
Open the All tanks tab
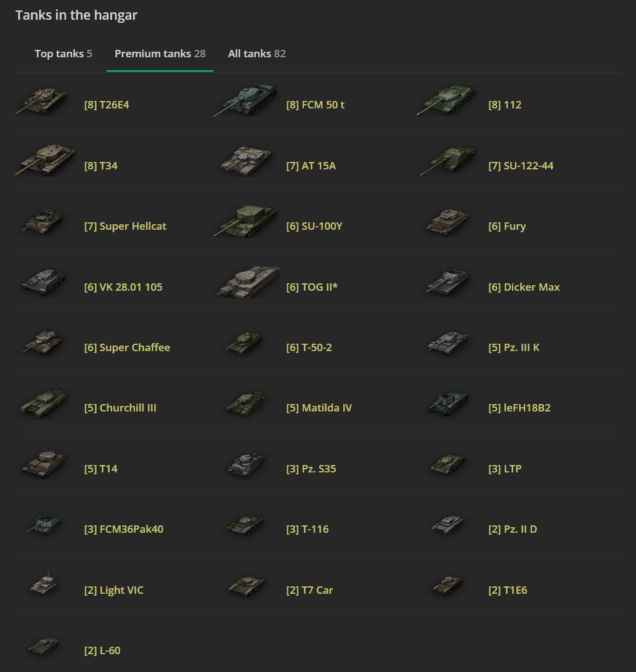(256, 54)
